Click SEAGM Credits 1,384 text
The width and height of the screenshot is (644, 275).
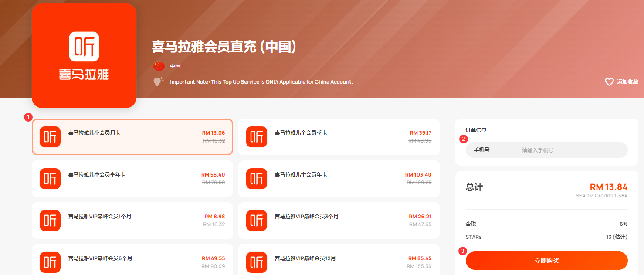pyautogui.click(x=602, y=196)
